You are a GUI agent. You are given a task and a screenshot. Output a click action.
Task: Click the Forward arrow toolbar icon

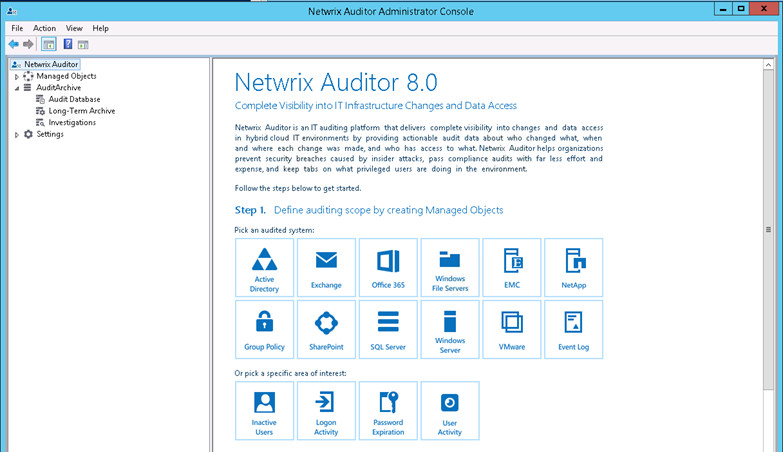tap(28, 44)
